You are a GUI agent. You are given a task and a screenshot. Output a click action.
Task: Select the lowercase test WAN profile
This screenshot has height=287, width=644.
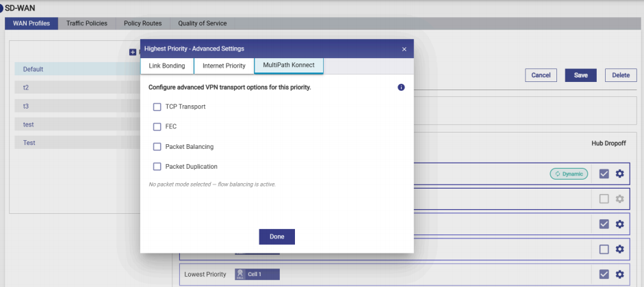pos(77,124)
